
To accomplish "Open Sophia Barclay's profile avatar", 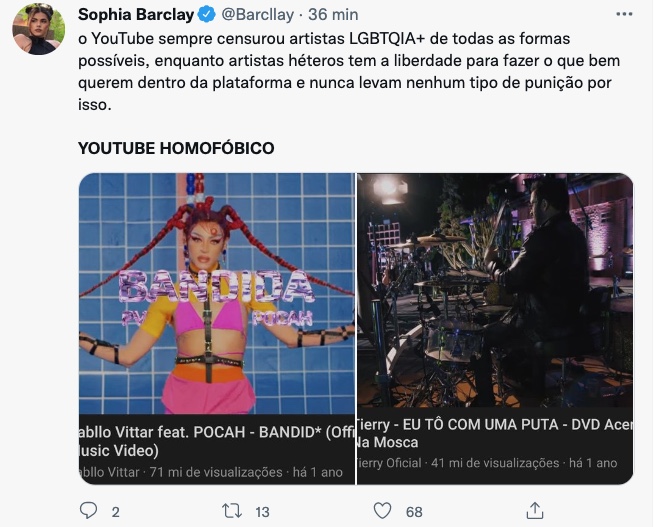I will (x=38, y=28).
